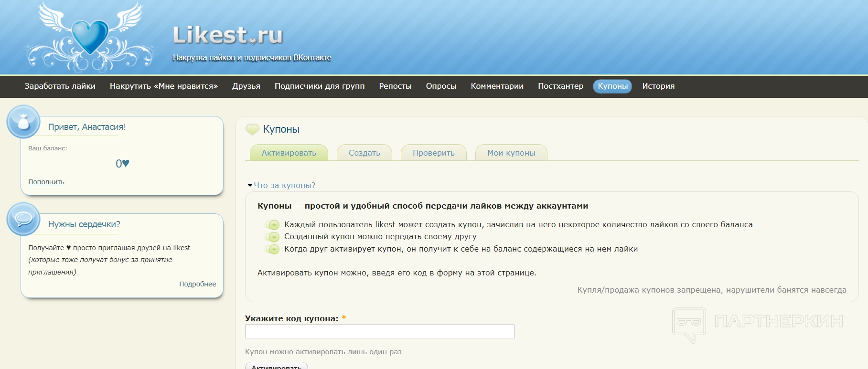Open Заработать лайки in navigation bar
The width and height of the screenshot is (868, 369).
[60, 86]
